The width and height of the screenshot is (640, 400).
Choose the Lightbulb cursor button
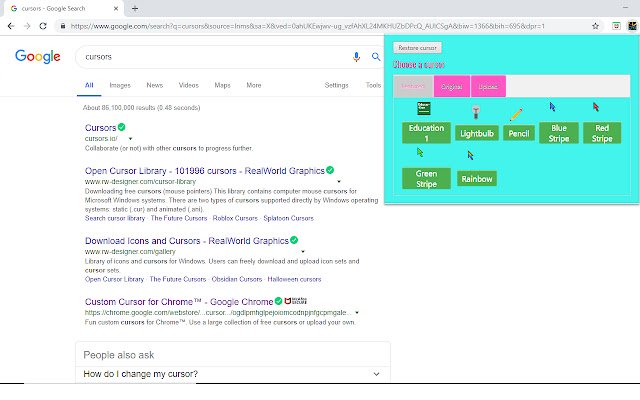click(477, 133)
